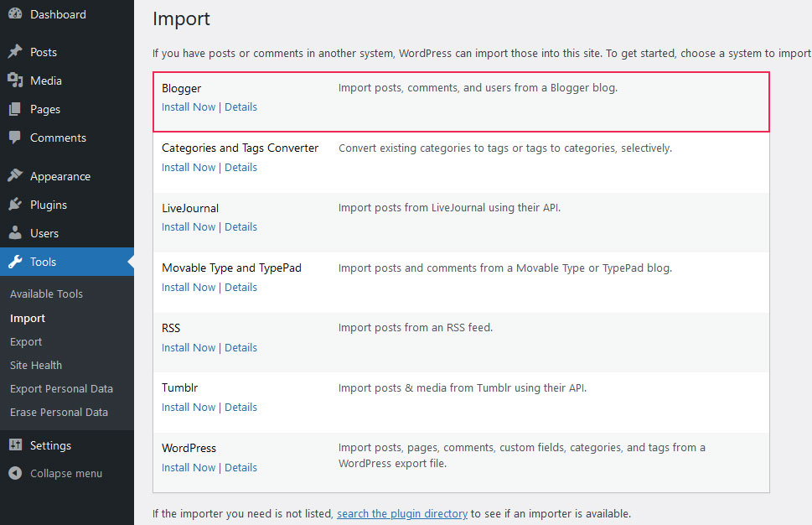Screen dimensions: 812x525
Task: Open Site Health submenu item
Action: [x=36, y=366]
